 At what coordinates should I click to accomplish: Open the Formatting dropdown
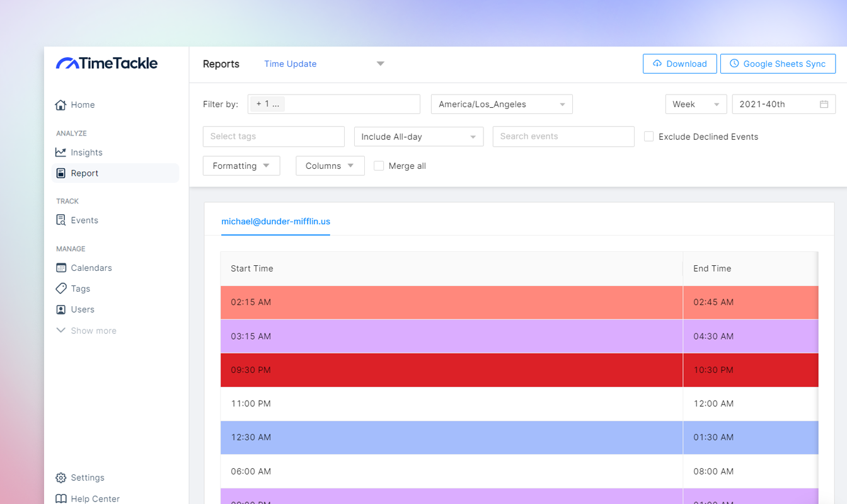pyautogui.click(x=241, y=166)
